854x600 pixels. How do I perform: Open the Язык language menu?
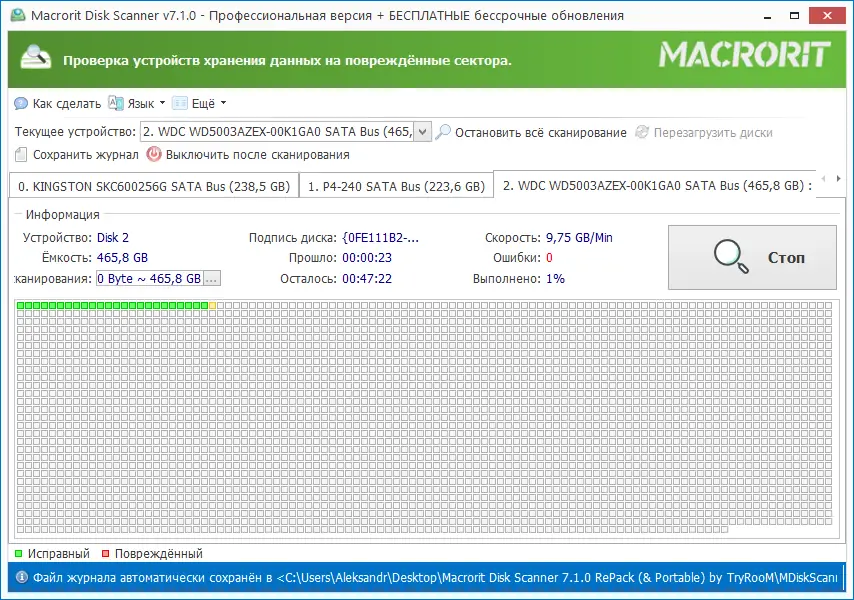(137, 103)
